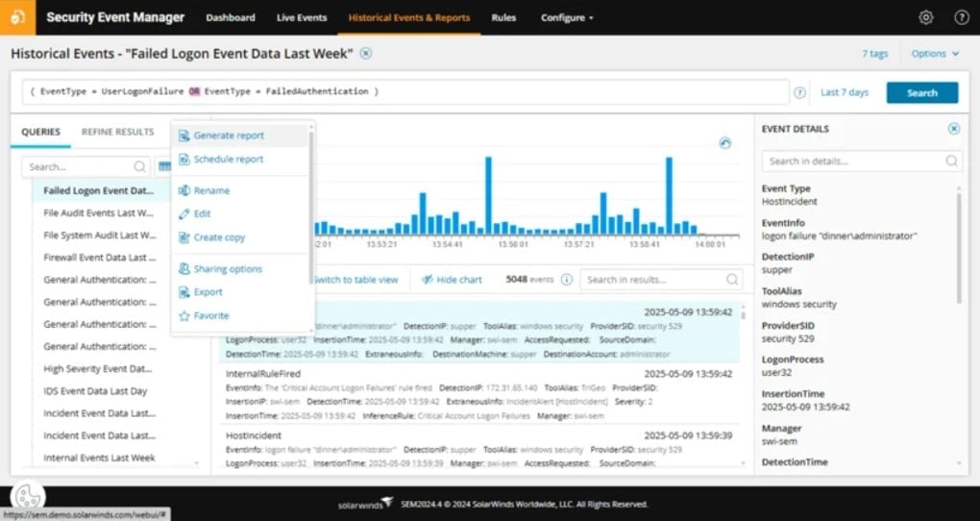Go to the Dashboard tab
Screen dimensions: 980x521
tap(231, 17)
